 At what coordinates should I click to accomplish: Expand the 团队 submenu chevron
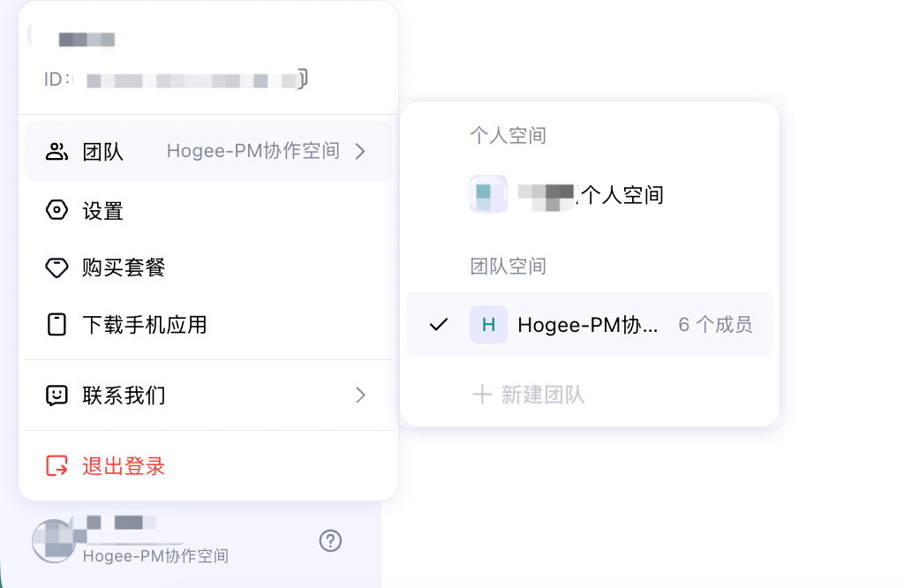(361, 152)
